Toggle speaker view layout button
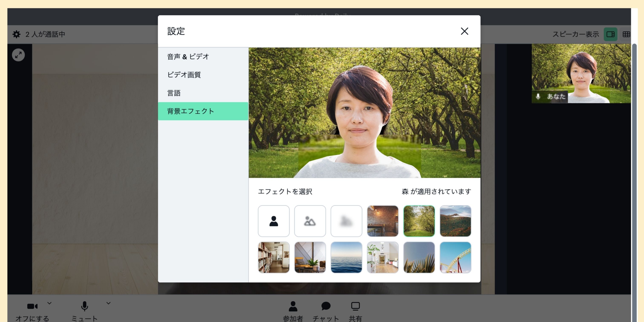Image resolution: width=644 pixels, height=322 pixels. click(x=610, y=34)
